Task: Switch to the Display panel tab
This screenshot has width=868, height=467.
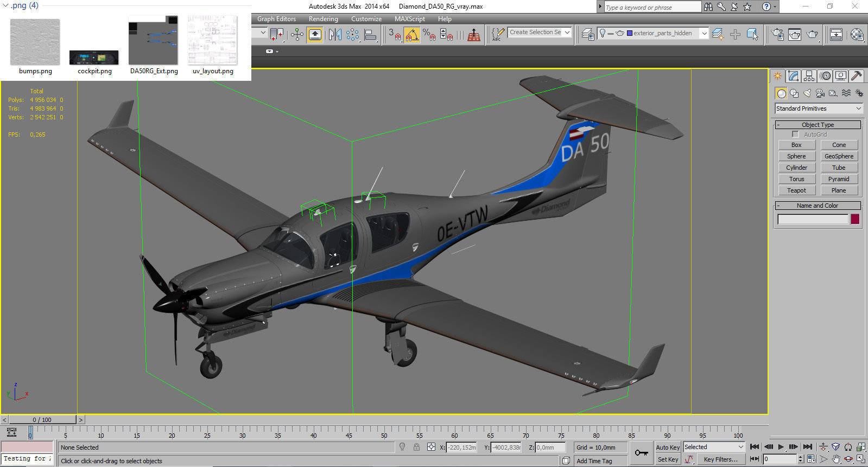Action: click(841, 76)
